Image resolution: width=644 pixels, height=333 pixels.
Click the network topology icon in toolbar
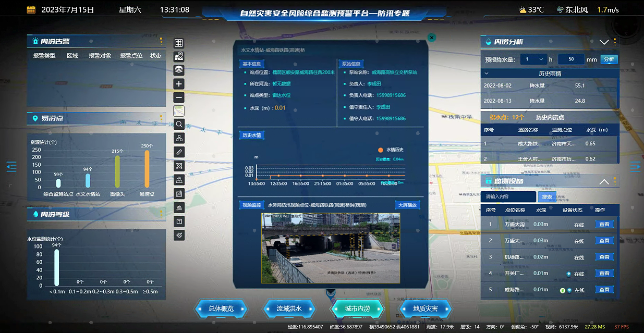(x=179, y=138)
